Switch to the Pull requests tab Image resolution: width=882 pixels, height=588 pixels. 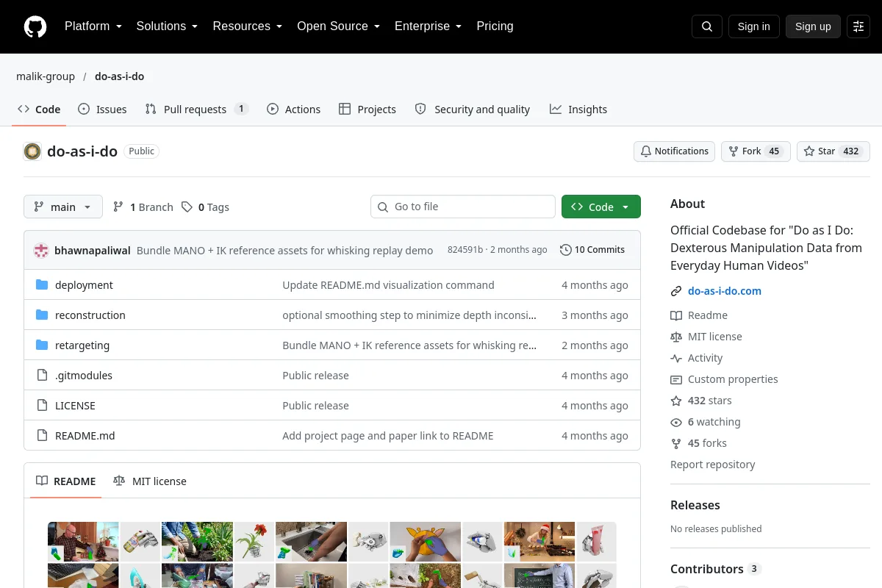[x=196, y=110]
